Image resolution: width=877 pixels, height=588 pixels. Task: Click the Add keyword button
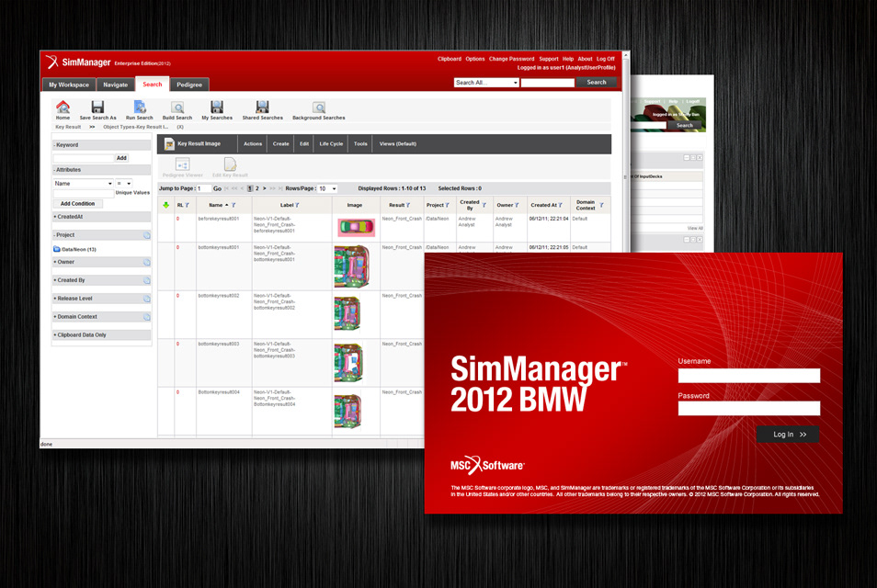[121, 158]
